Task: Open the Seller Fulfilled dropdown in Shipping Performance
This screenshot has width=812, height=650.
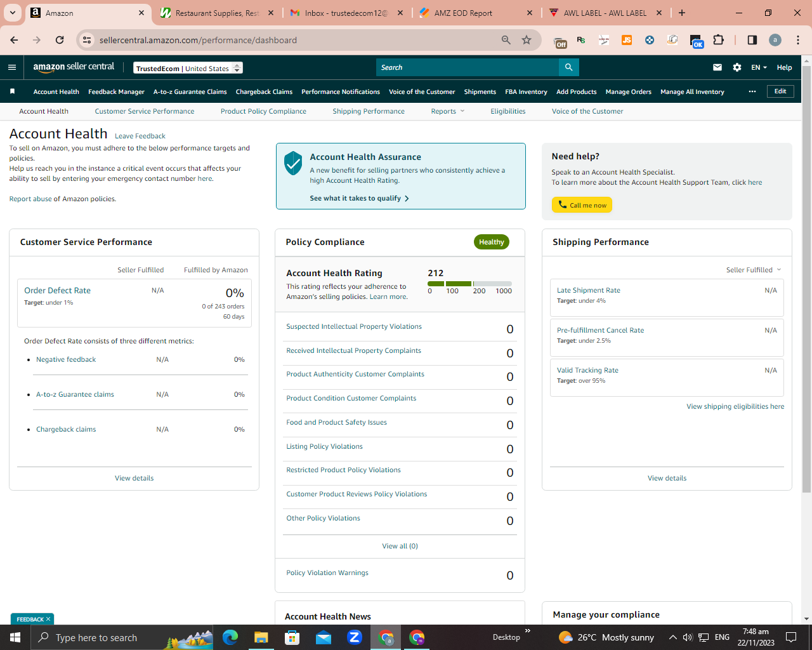Action: (x=754, y=270)
